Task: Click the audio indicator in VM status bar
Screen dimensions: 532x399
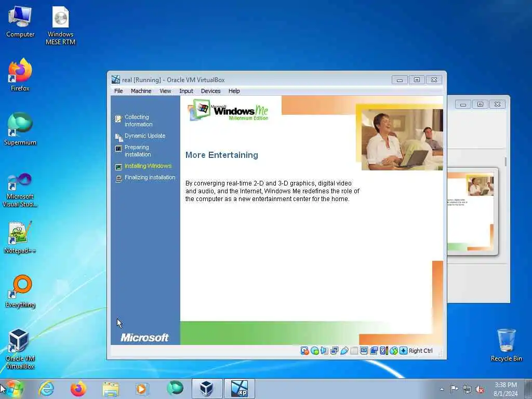Action: coord(324,351)
